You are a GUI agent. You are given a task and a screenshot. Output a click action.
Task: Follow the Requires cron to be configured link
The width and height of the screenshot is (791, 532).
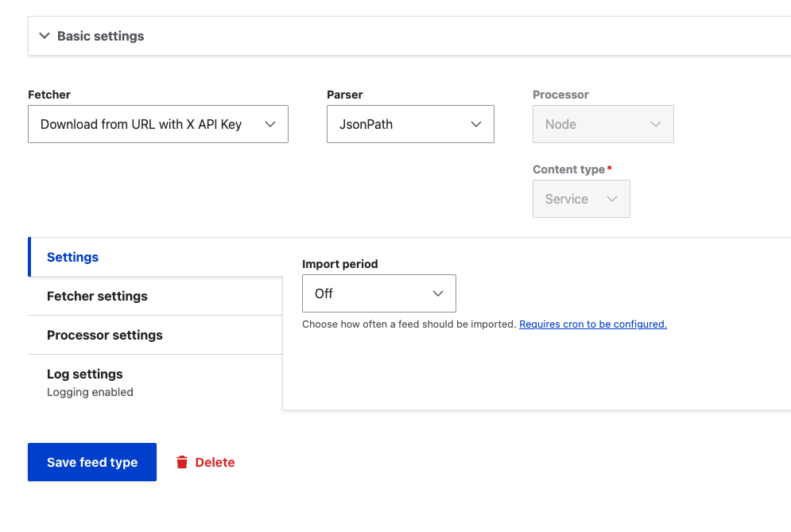(592, 324)
